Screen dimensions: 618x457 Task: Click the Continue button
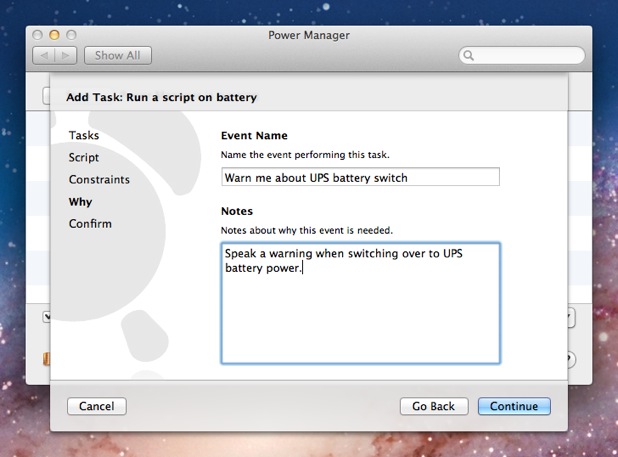(x=514, y=406)
